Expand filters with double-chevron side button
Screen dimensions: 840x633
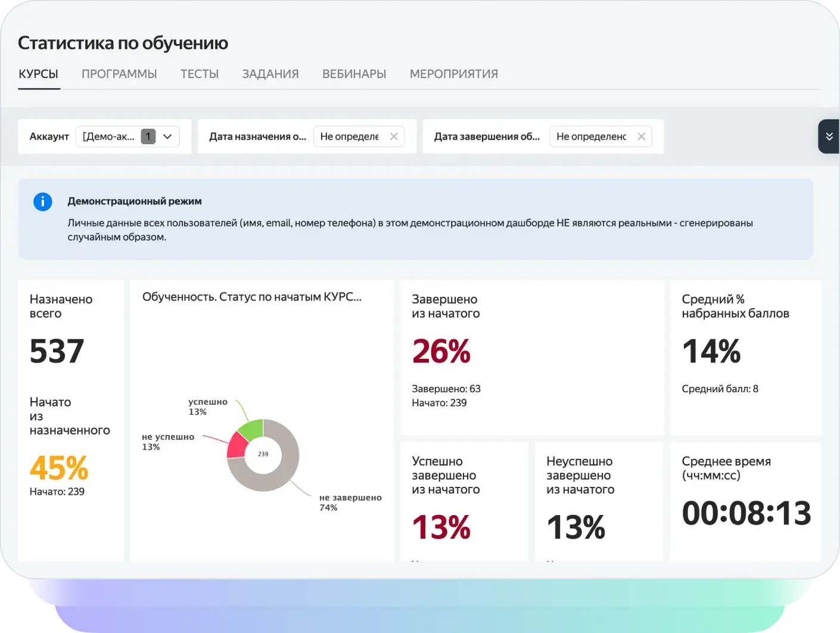829,136
